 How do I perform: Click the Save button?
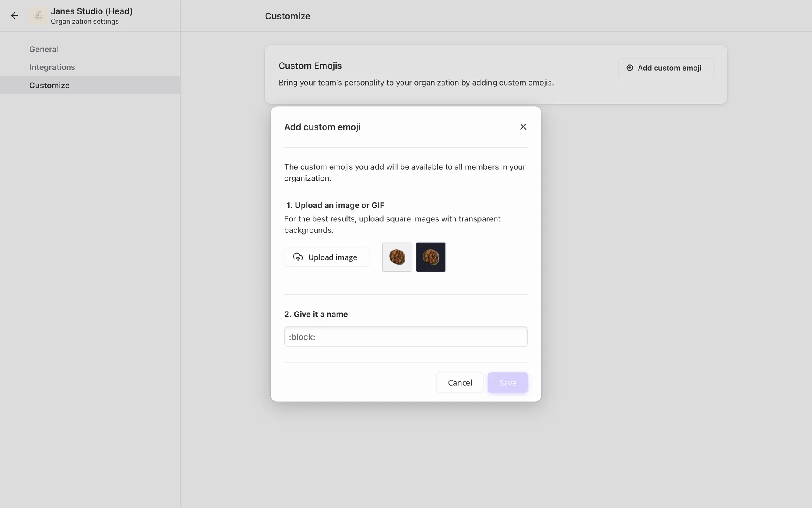tap(507, 382)
